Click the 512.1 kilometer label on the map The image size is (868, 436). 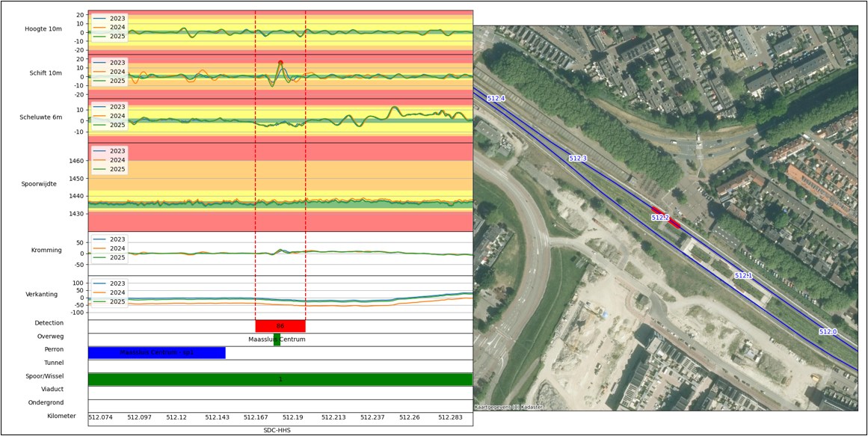point(743,275)
